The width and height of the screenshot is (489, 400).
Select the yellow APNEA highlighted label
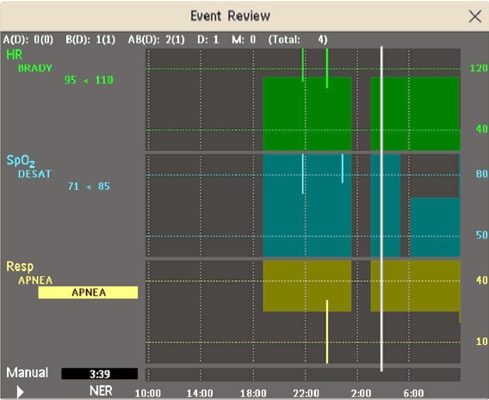pyautogui.click(x=88, y=292)
